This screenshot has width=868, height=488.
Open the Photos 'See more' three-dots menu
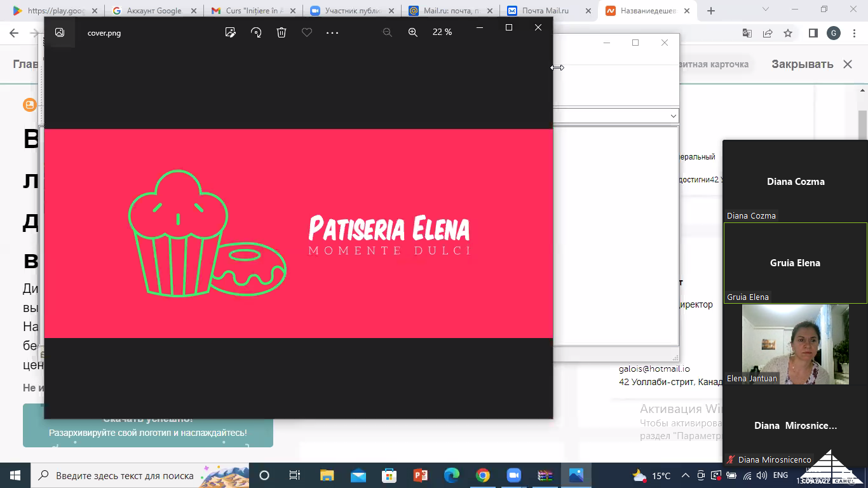(332, 32)
